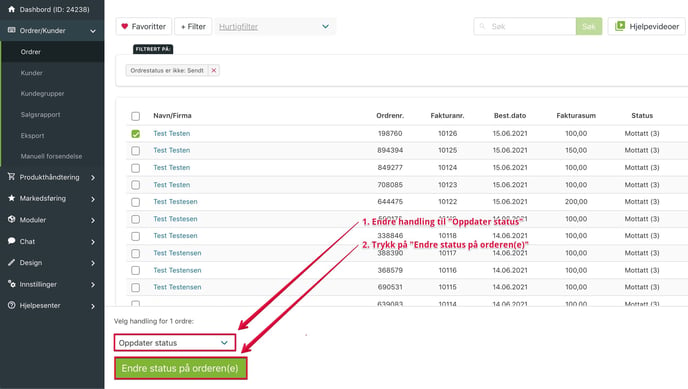Click the Design pencil icon

pyautogui.click(x=11, y=262)
